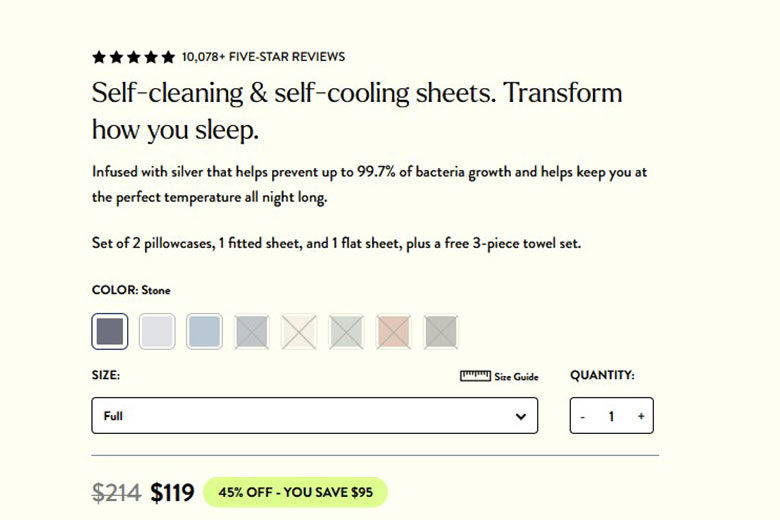Choose the light gray color swatch
The width and height of the screenshot is (780, 520).
[x=157, y=331]
